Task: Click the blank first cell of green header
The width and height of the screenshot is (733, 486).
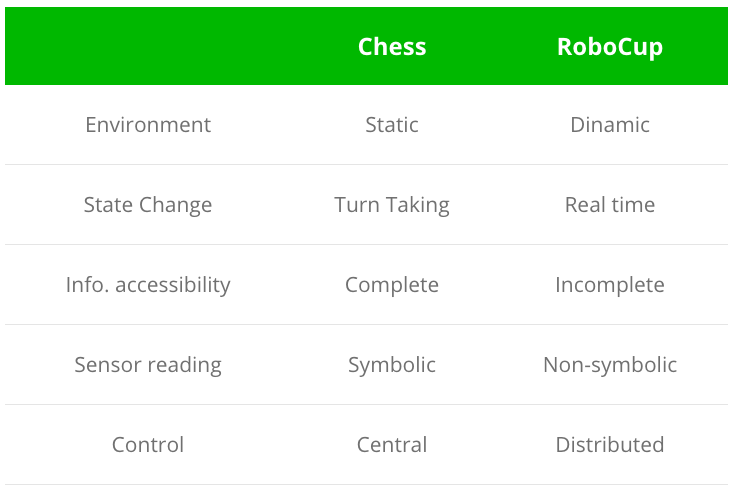Action: [x=148, y=47]
